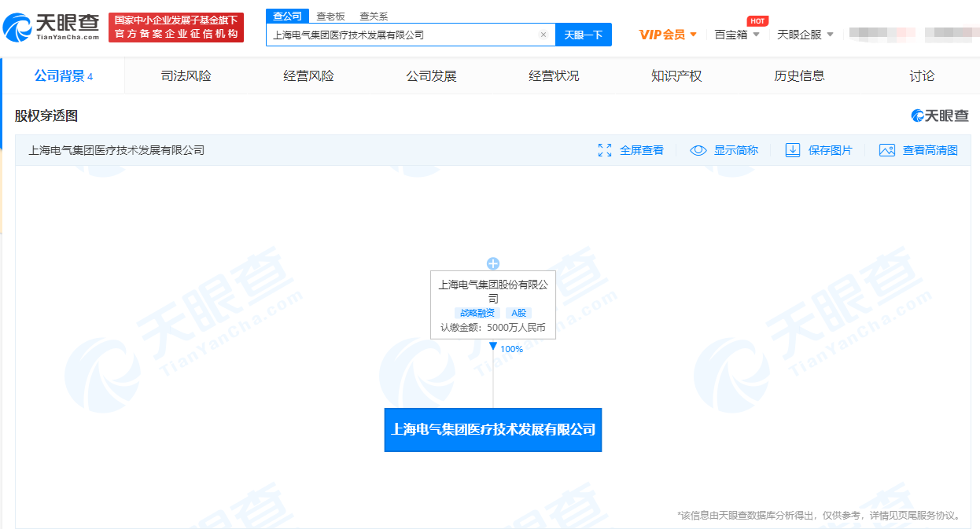Click the 上海电气集团股份有限公司 shareholder node
This screenshot has height=529, width=980.
point(493,291)
